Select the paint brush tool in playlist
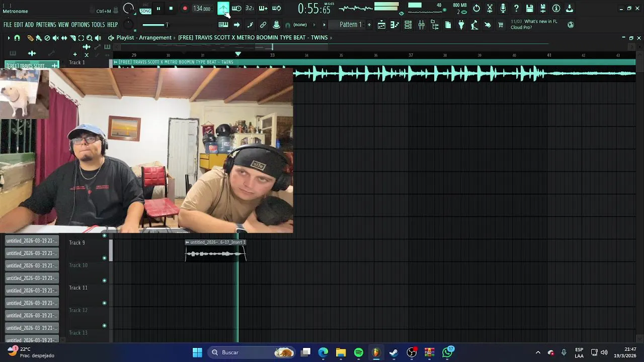The height and width of the screenshot is (362, 644). click(39, 38)
